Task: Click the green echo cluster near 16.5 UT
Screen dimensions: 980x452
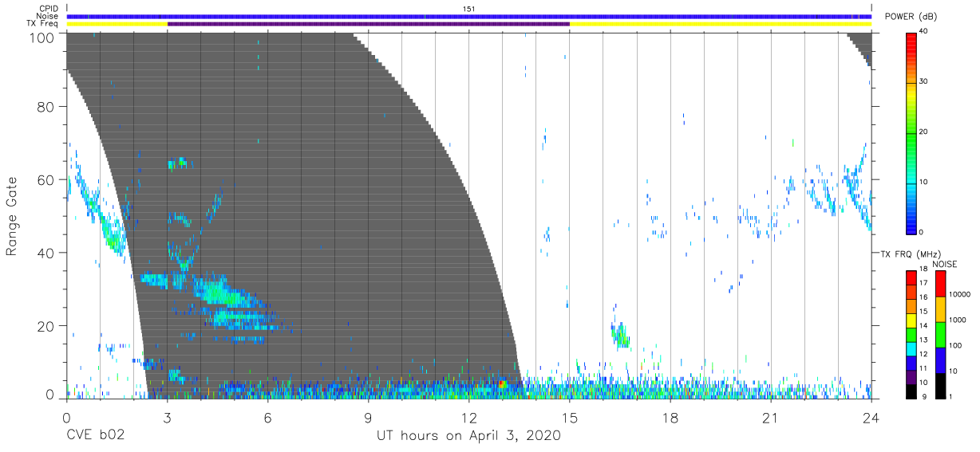Action: (621, 335)
